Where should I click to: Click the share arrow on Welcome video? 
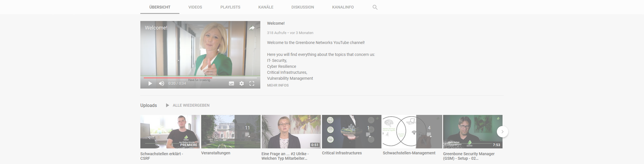[252, 28]
